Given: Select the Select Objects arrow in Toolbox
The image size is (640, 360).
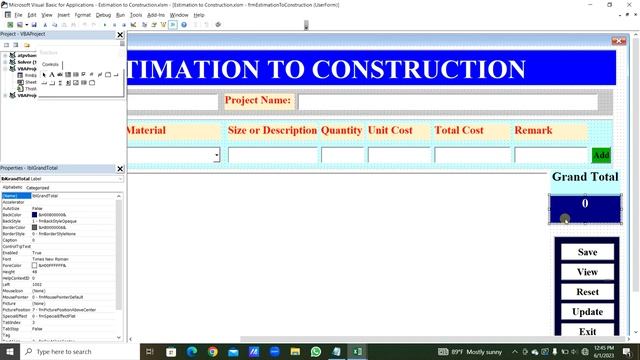Looking at the screenshot, I should click(44, 75).
